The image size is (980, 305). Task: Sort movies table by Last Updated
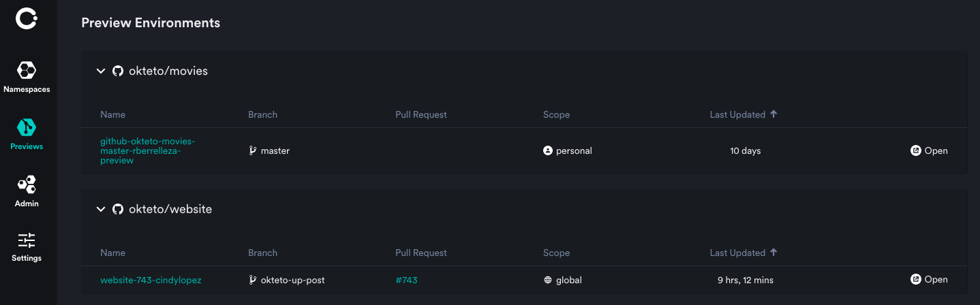[x=743, y=114]
